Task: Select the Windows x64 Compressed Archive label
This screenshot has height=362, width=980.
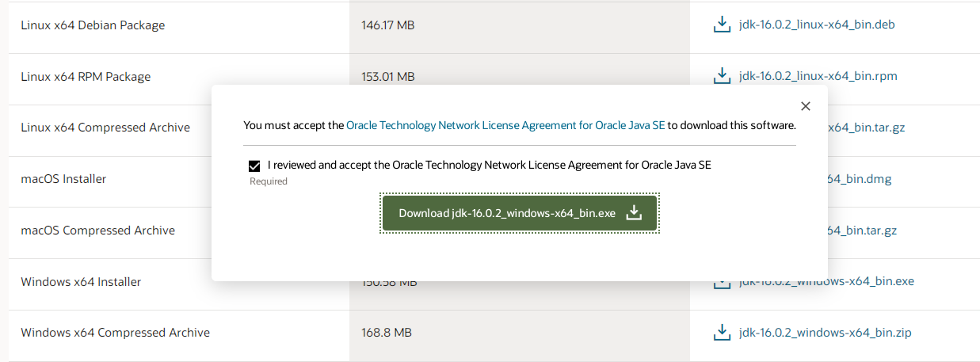Action: point(116,333)
